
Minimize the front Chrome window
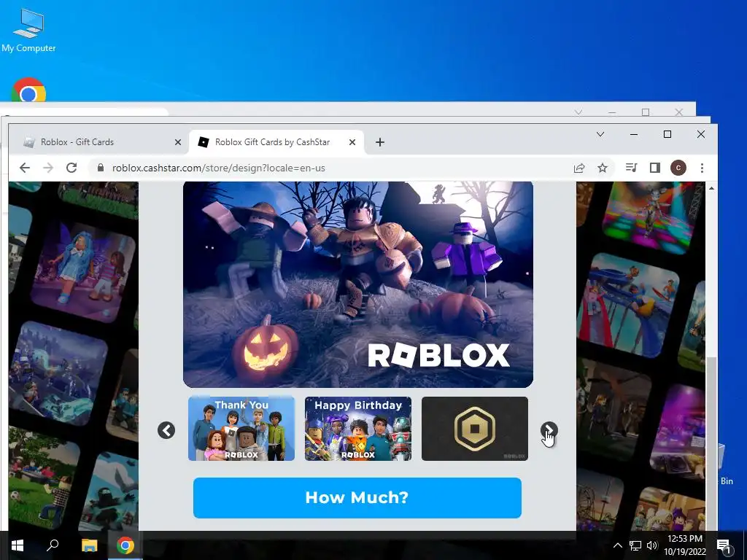click(x=634, y=134)
